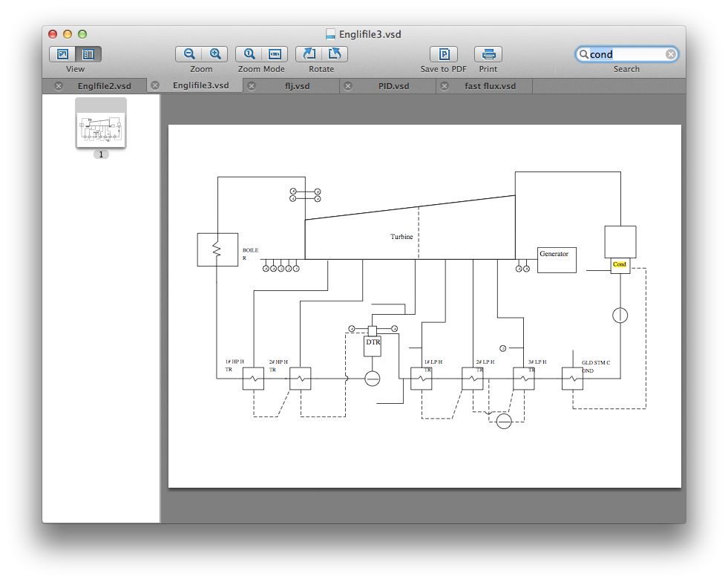This screenshot has width=728, height=582.
Task: Click the highlighted Cond search result
Action: point(620,264)
